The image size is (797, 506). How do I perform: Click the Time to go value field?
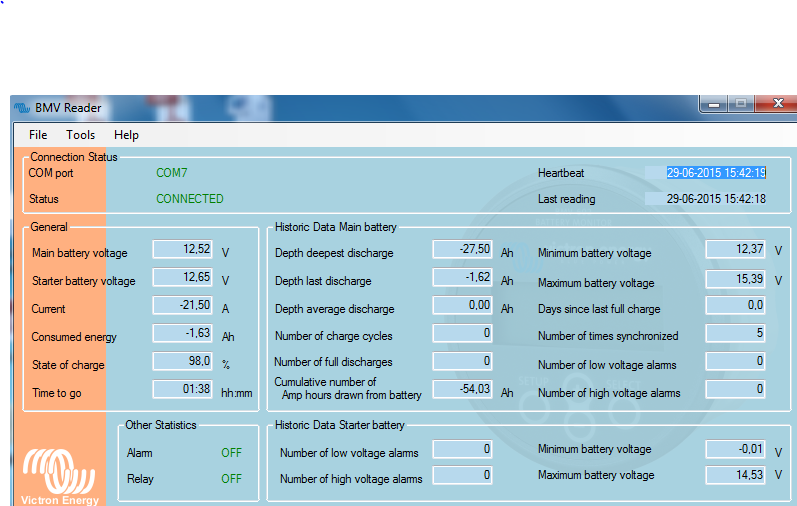[183, 389]
